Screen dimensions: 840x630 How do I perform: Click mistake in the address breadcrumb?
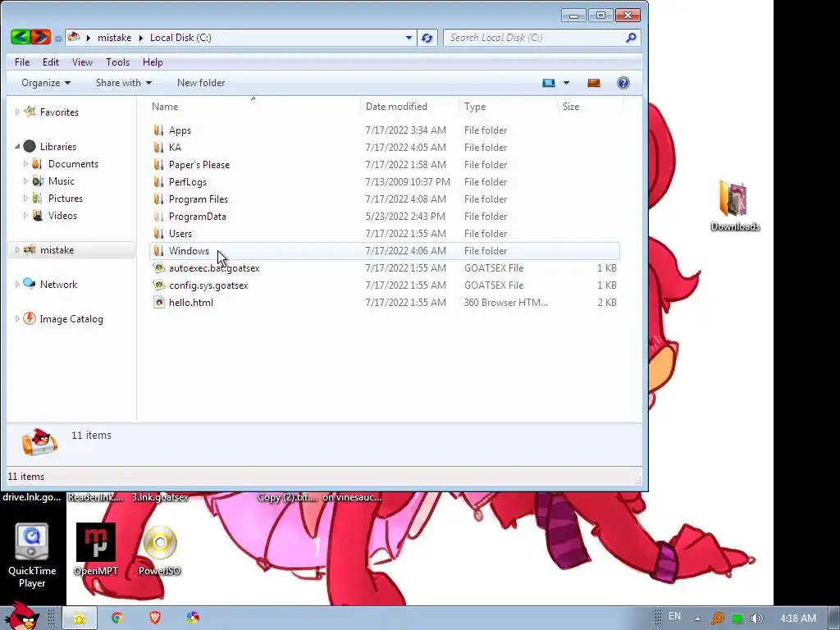click(114, 38)
